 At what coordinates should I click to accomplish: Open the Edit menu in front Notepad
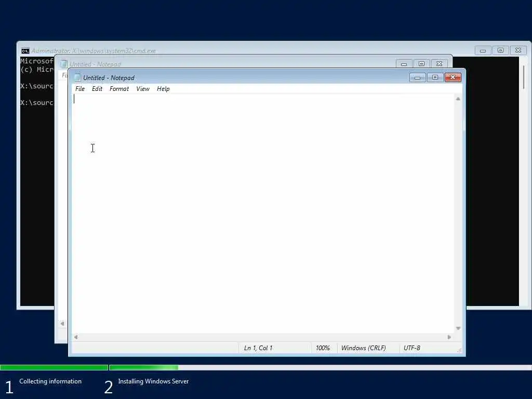click(97, 88)
